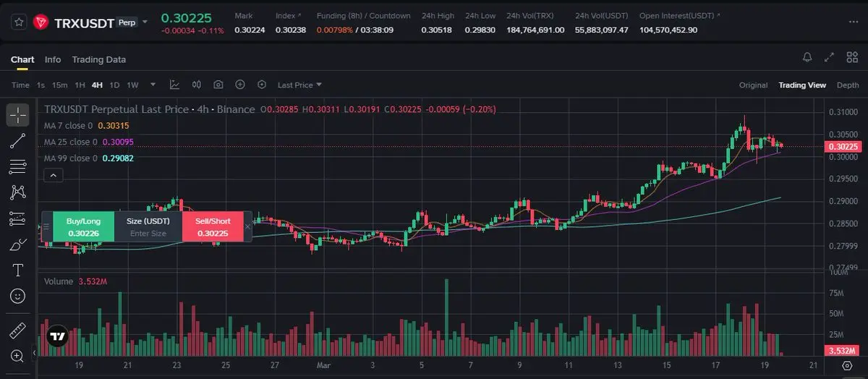The image size is (868, 379).
Task: Select the ruler measure tool
Action: pos(18,331)
